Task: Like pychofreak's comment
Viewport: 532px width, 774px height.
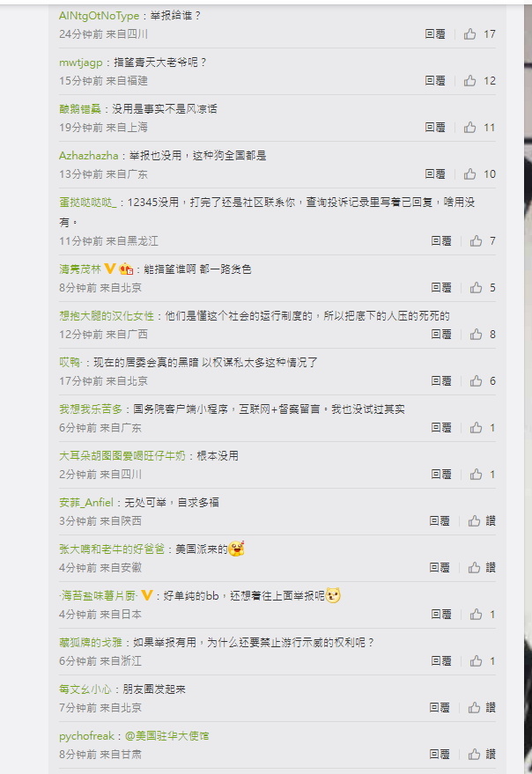Action: pyautogui.click(x=474, y=755)
